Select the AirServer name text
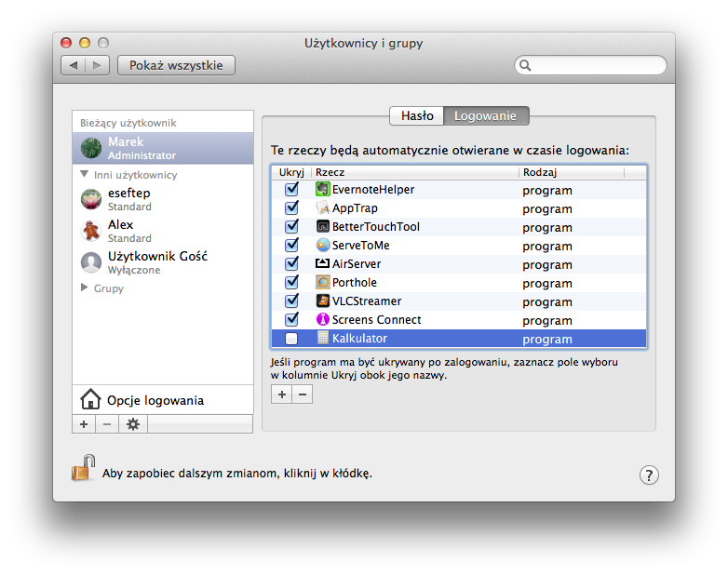The width and height of the screenshot is (728, 575). (x=357, y=263)
